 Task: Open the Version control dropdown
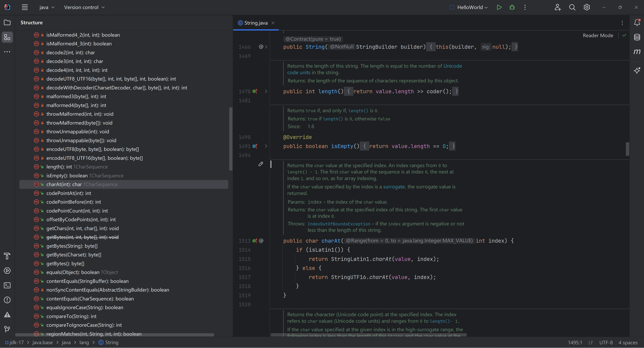coord(84,7)
